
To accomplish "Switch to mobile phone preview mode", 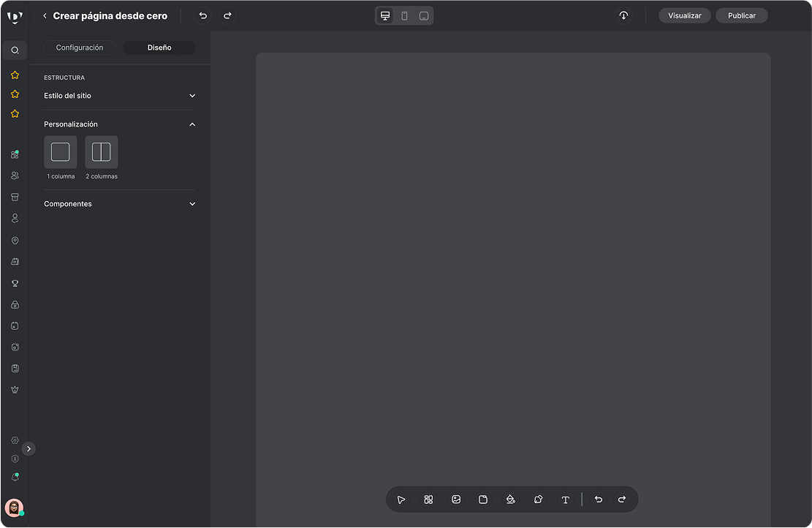I will (404, 15).
